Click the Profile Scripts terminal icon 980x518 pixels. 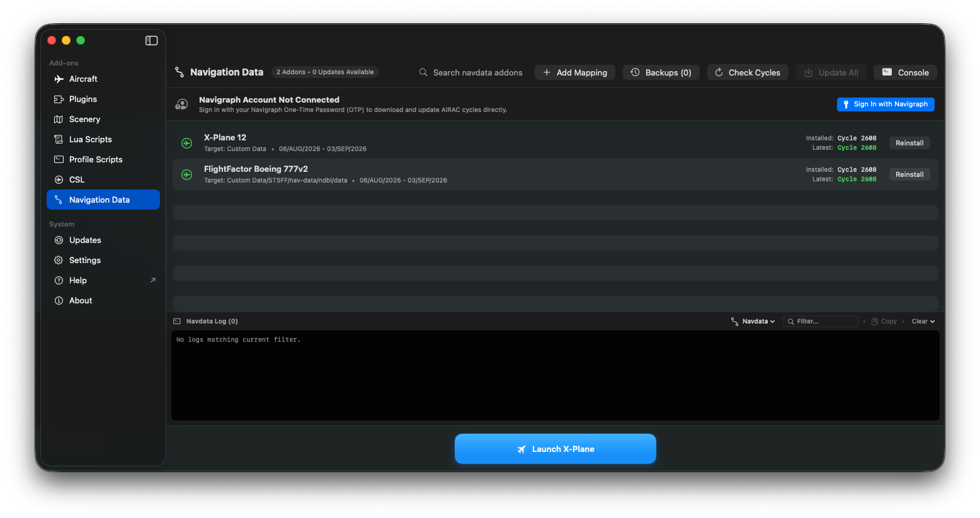click(x=59, y=159)
